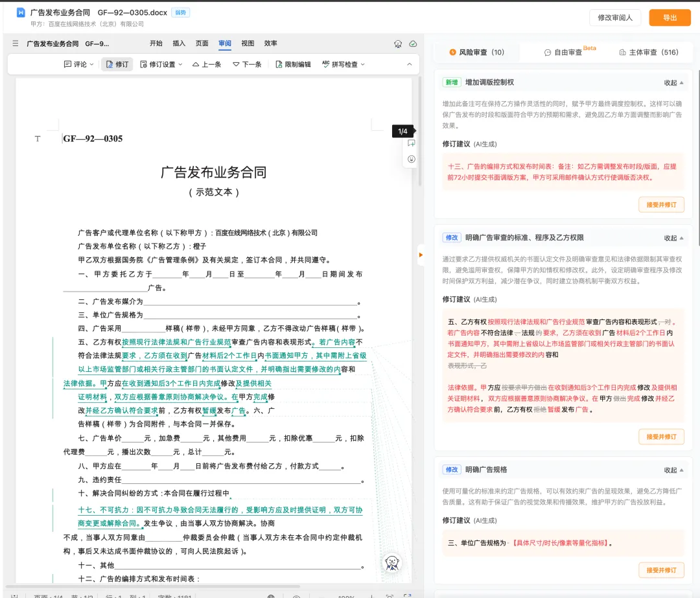This screenshot has height=598, width=700.
Task: Open the 主体审查 (516) tab
Action: click(x=649, y=52)
